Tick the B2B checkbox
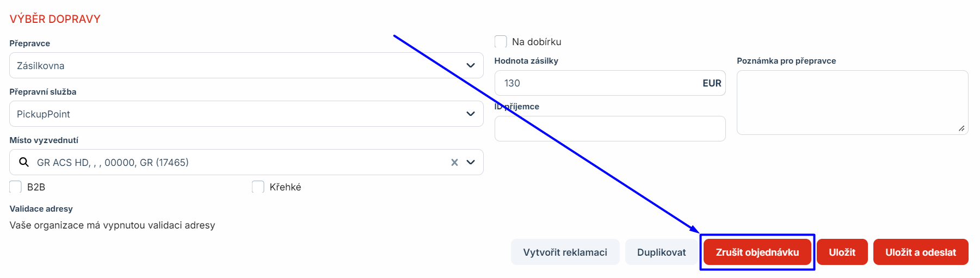 (16, 187)
